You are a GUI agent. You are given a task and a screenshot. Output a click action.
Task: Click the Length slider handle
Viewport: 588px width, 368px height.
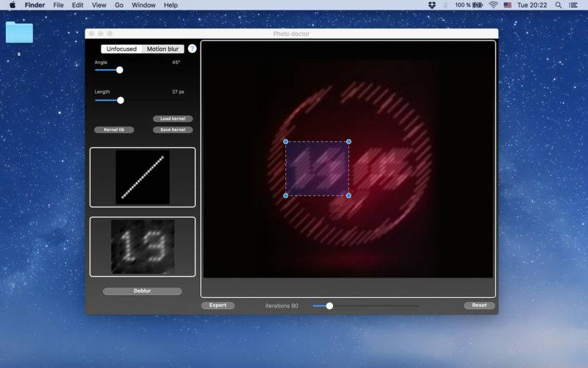click(x=121, y=100)
